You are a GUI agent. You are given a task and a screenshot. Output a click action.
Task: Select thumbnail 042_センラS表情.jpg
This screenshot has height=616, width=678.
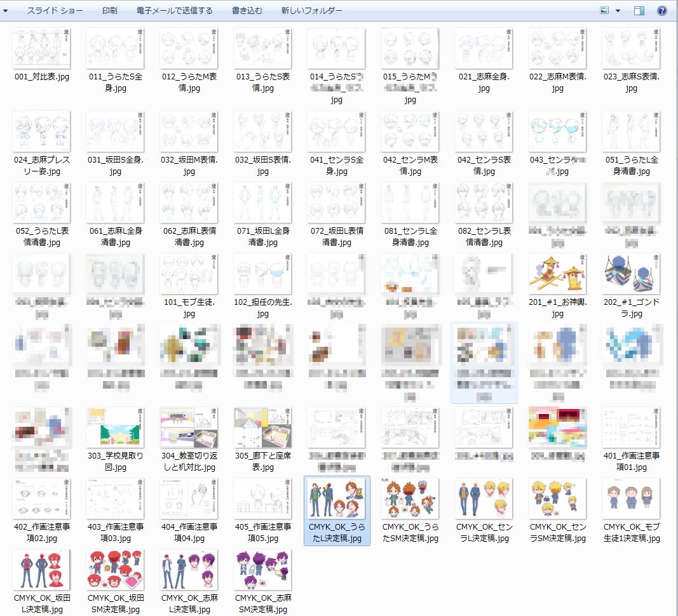pyautogui.click(x=484, y=132)
